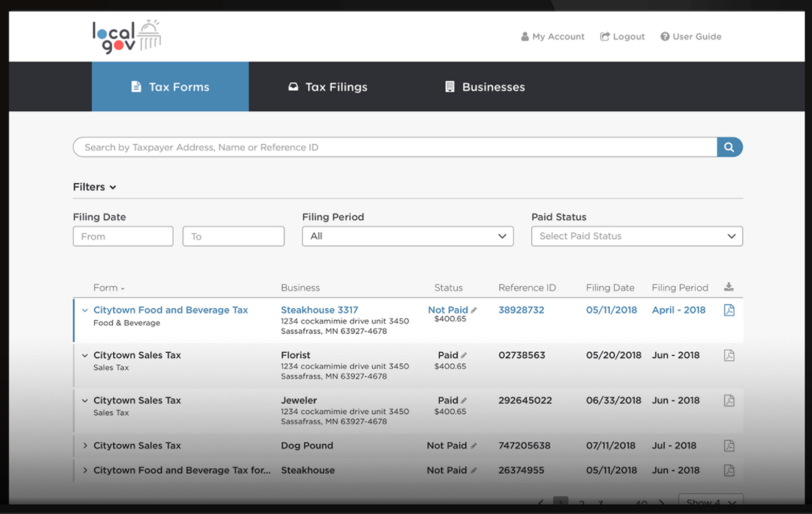Click the search magnifying glass button
Screen dimensions: 812x514
pyautogui.click(x=730, y=147)
